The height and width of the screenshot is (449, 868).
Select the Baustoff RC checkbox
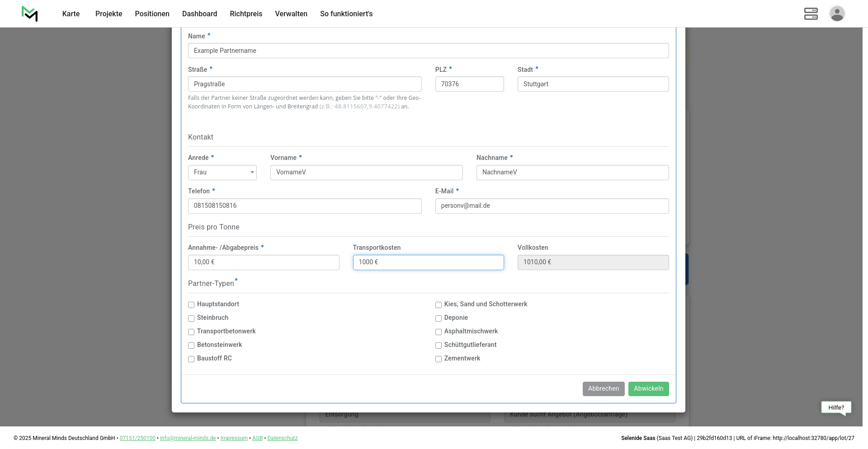tap(191, 359)
